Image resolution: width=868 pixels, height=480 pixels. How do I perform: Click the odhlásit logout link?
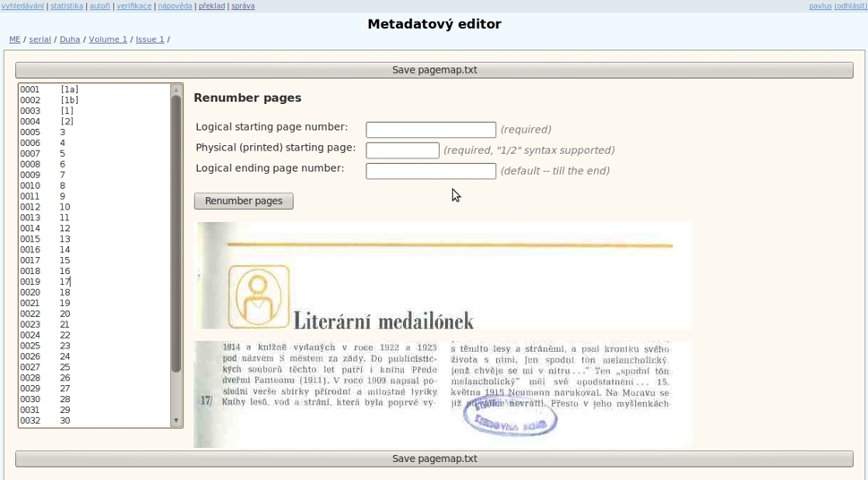pyautogui.click(x=850, y=6)
